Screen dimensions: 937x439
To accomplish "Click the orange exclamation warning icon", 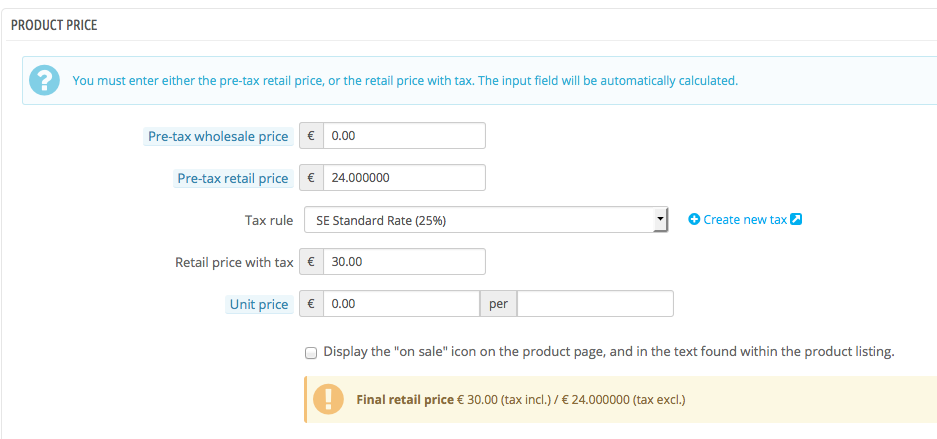I will click(x=328, y=399).
